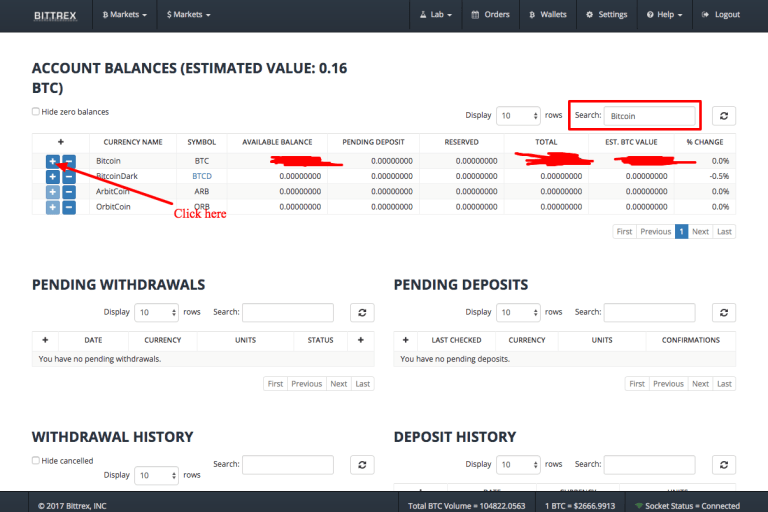Click Last in account balances pagination
This screenshot has width=768, height=512.
click(724, 232)
